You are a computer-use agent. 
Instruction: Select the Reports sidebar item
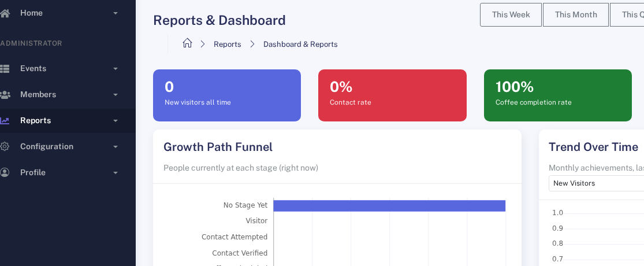coord(68,120)
